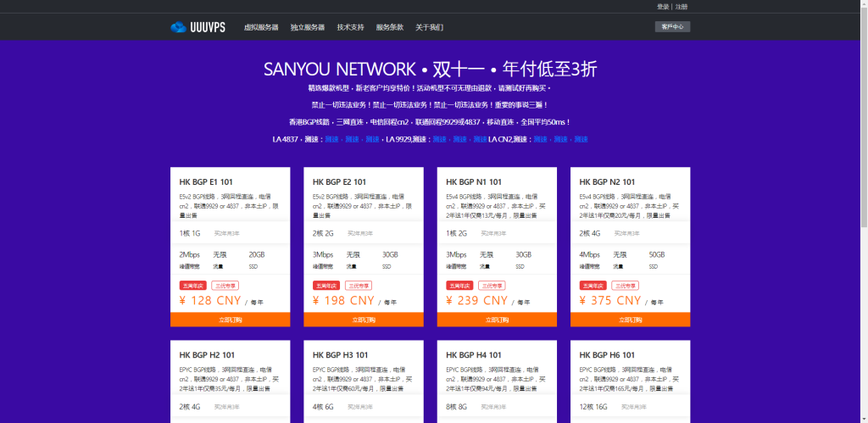Click the 登录 link at top right
This screenshot has width=868, height=423.
663,7
